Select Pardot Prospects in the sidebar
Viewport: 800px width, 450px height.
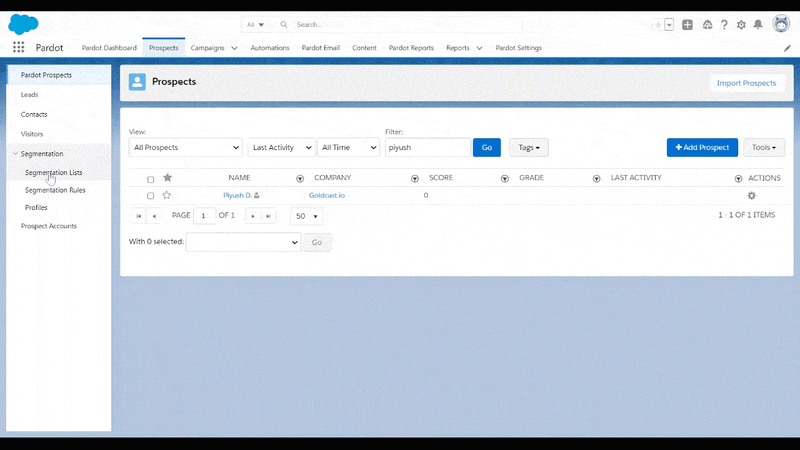(x=59, y=75)
